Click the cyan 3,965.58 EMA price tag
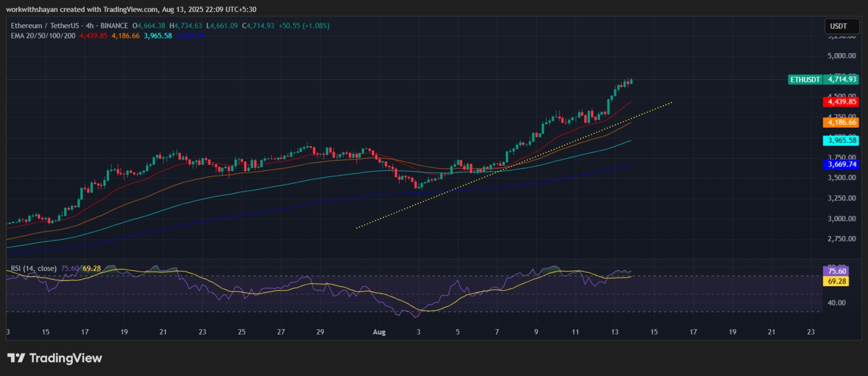 [x=842, y=140]
